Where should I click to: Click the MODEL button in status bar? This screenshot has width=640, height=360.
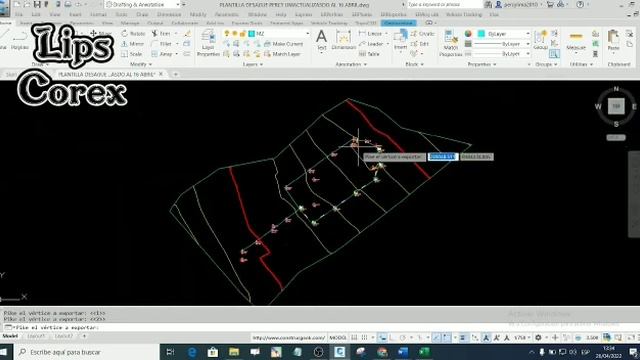pyautogui.click(x=338, y=338)
